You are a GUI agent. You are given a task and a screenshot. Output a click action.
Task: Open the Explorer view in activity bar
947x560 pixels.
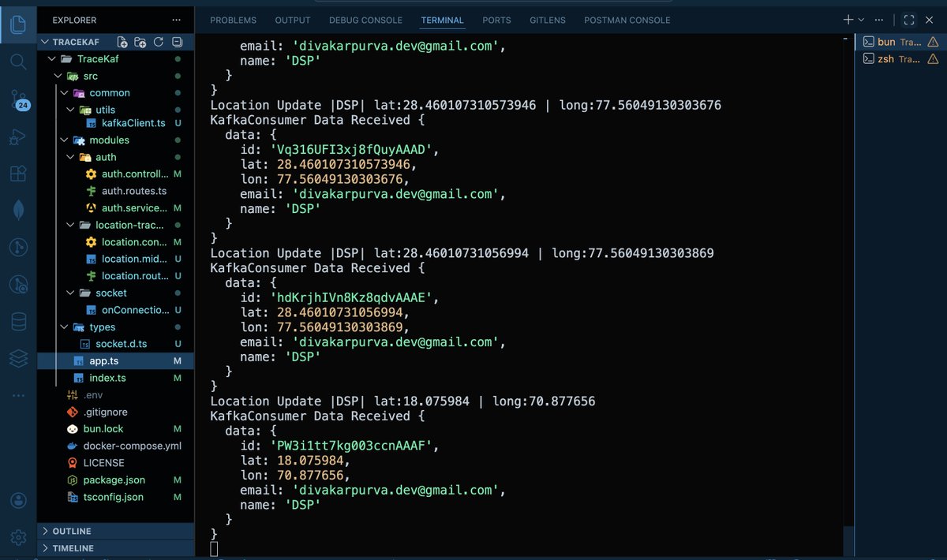click(18, 24)
